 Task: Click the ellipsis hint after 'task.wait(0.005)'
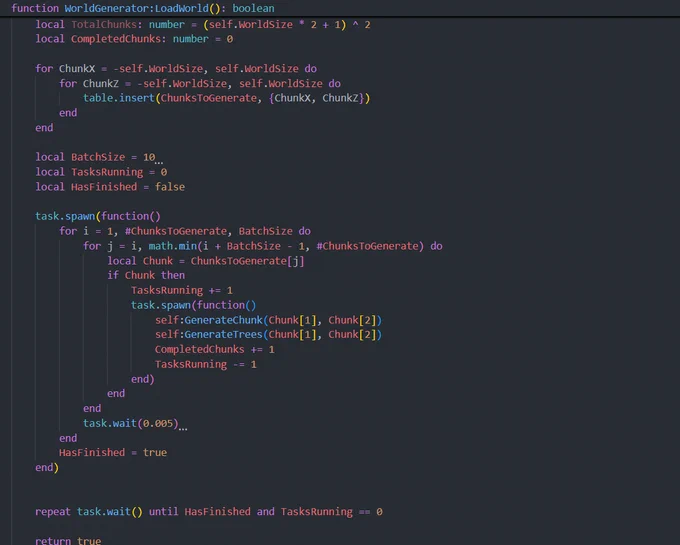(183, 429)
